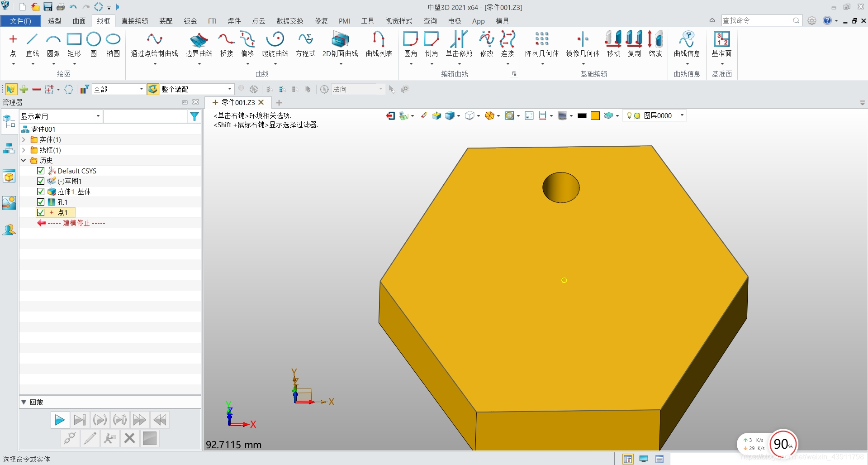Viewport: 868px width, 465px height.
Task: Click the 查找命令 search field
Action: [761, 20]
